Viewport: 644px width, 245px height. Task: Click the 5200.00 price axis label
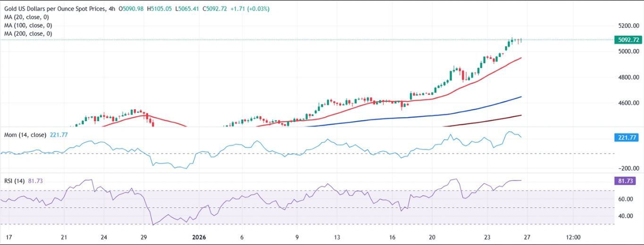(x=627, y=25)
